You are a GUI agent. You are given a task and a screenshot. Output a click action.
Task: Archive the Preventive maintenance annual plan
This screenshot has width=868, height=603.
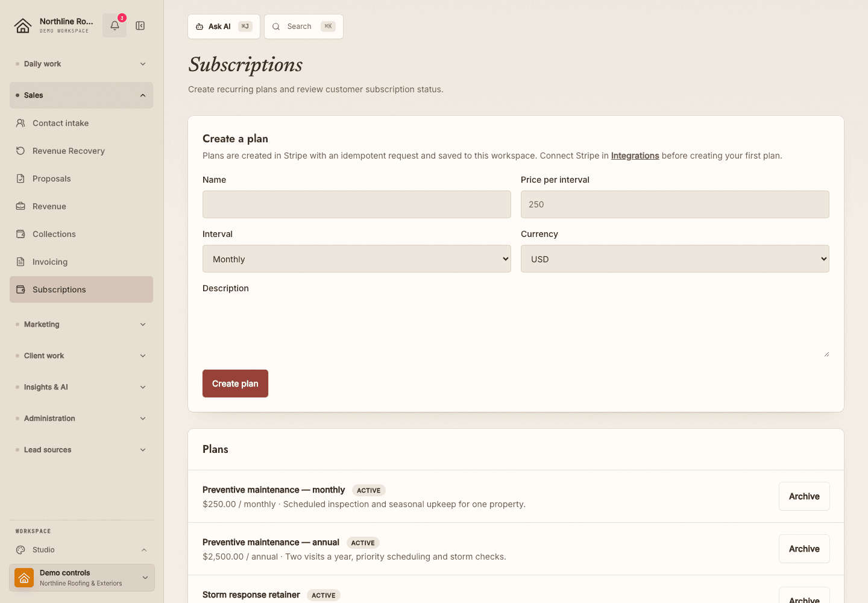804,549
